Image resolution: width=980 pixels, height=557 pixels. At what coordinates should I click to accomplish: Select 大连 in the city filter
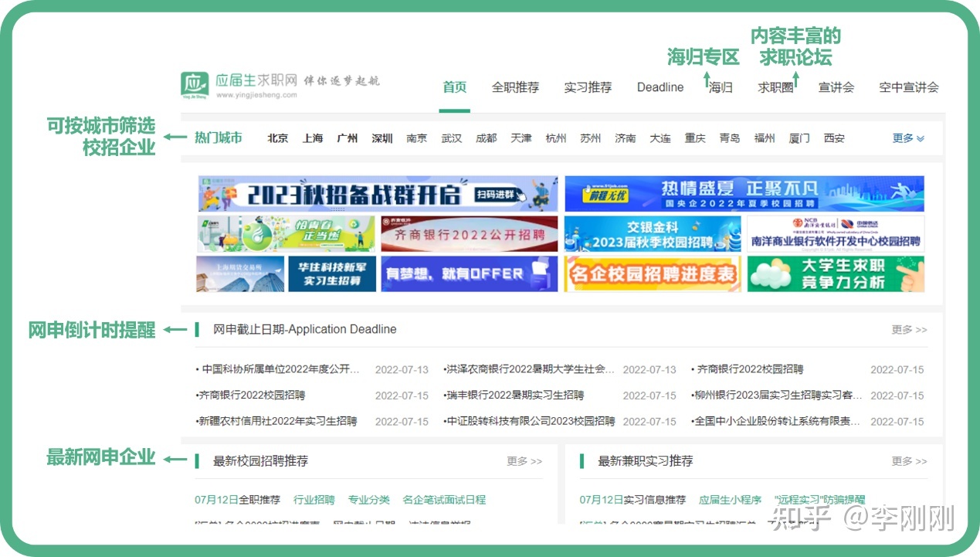[x=660, y=138]
